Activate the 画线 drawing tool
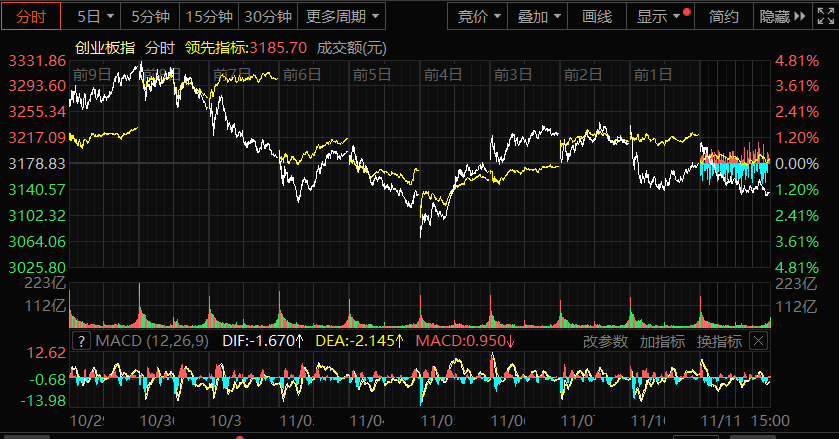 click(597, 16)
